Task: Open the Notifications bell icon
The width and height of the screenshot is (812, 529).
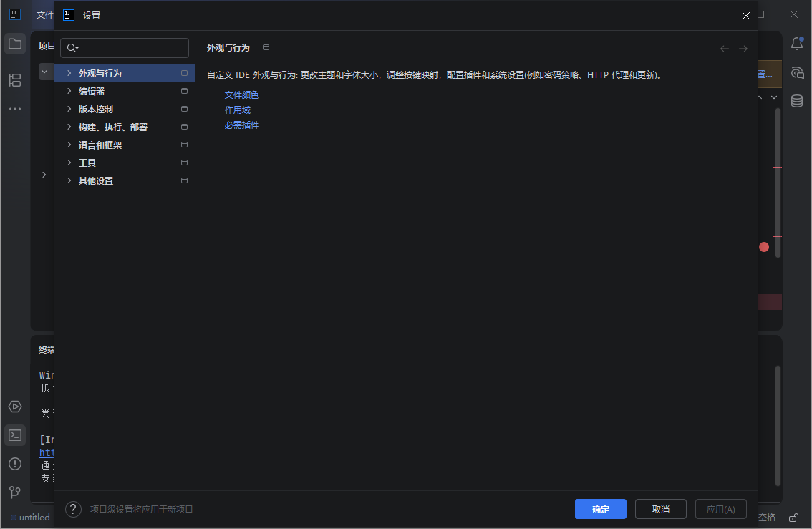Action: coord(797,43)
